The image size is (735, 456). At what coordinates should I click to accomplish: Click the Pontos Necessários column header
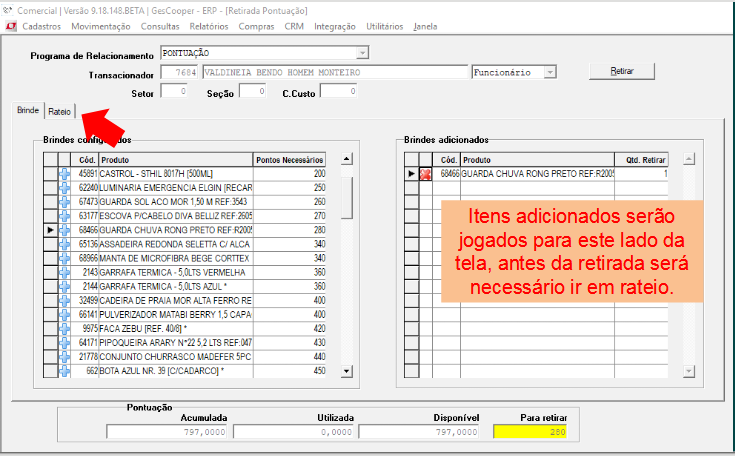tap(290, 159)
